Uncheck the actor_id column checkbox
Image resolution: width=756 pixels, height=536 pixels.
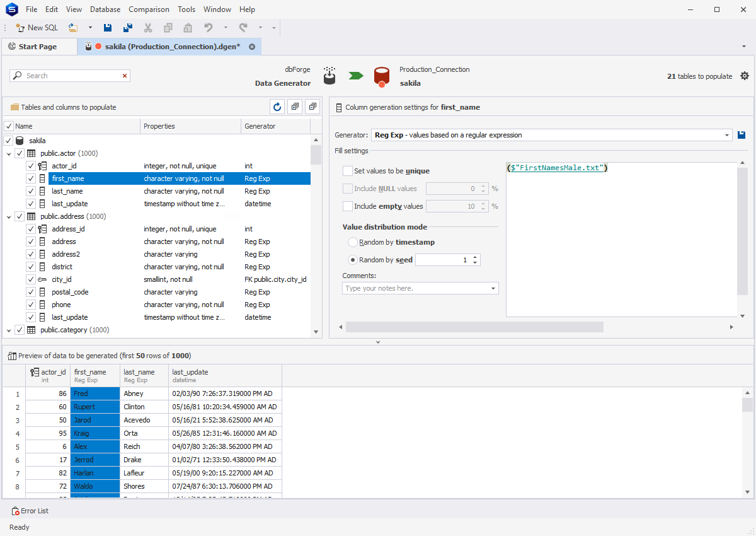click(31, 166)
